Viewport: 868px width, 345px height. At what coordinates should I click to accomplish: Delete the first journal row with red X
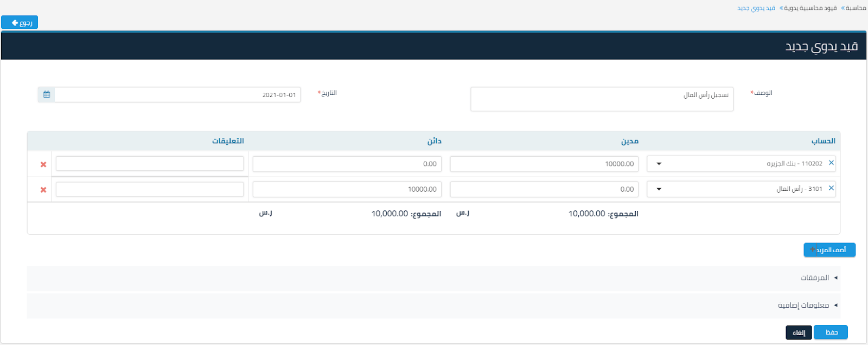point(43,164)
